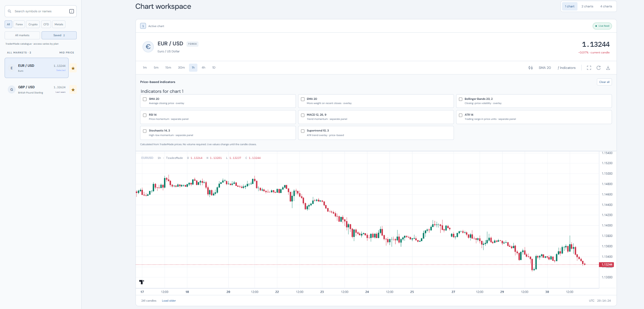This screenshot has height=309, width=644.
Task: Enable the SMA 20 indicator checkbox
Action: click(145, 99)
